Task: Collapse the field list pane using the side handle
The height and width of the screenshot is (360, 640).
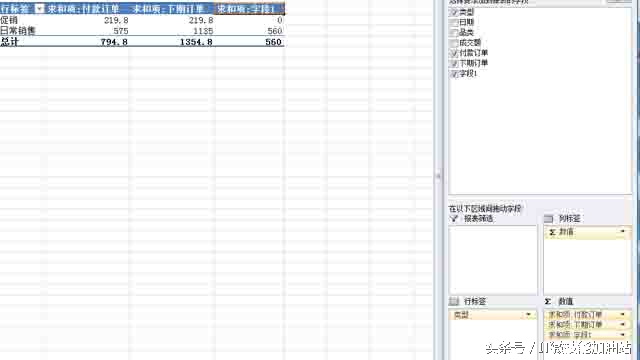Action: pyautogui.click(x=438, y=176)
